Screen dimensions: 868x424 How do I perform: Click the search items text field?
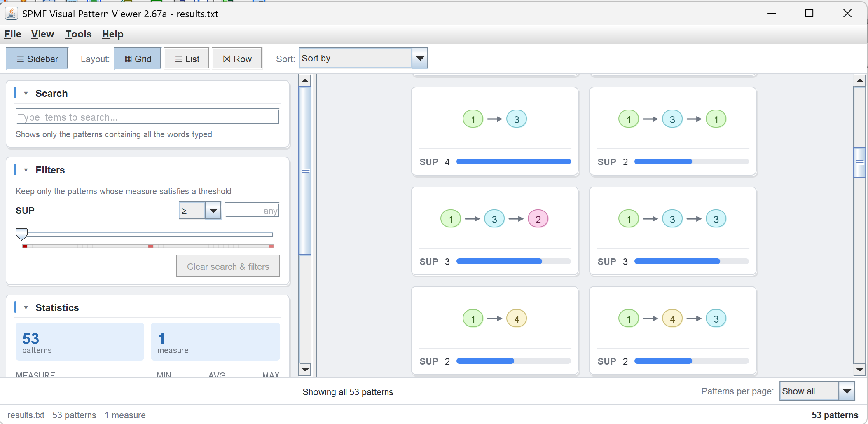tap(147, 117)
